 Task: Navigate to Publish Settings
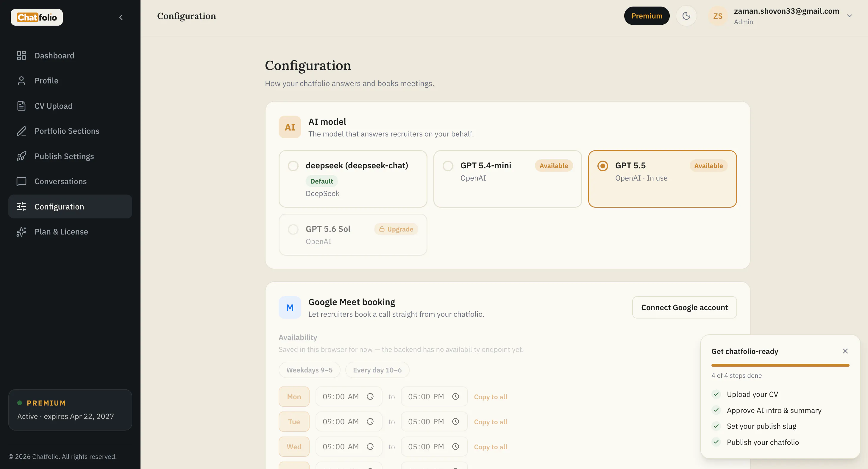coord(70,156)
